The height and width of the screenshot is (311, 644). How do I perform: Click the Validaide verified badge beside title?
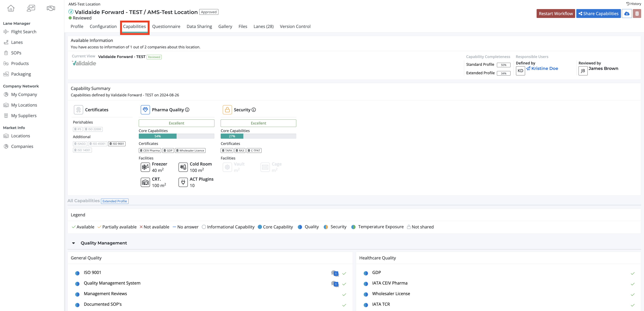71,12
